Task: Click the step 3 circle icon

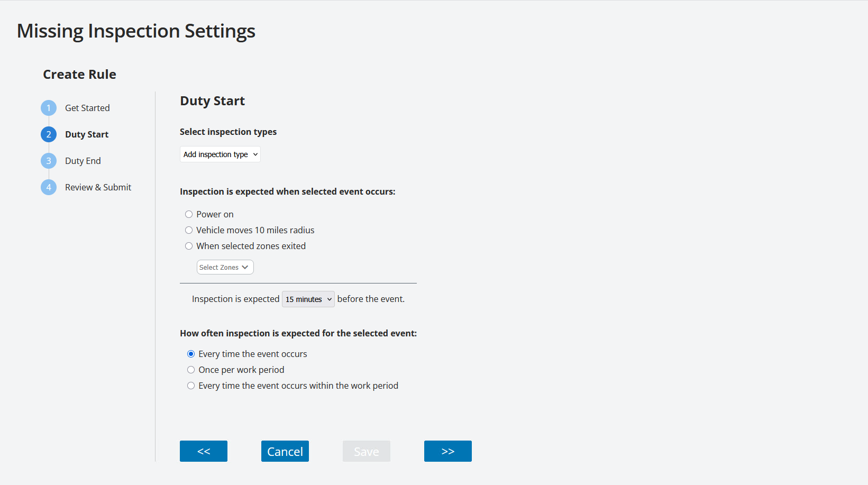Action: (x=48, y=160)
